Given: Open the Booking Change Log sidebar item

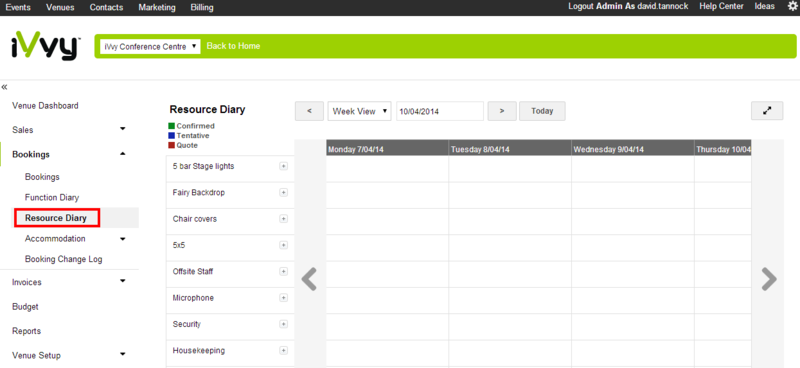Looking at the screenshot, I should point(64,259).
